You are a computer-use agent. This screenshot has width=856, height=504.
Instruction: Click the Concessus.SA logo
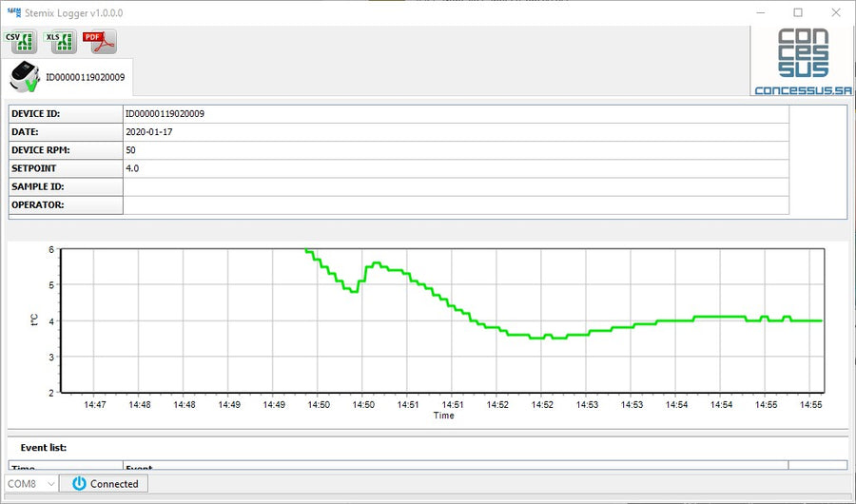tap(803, 61)
